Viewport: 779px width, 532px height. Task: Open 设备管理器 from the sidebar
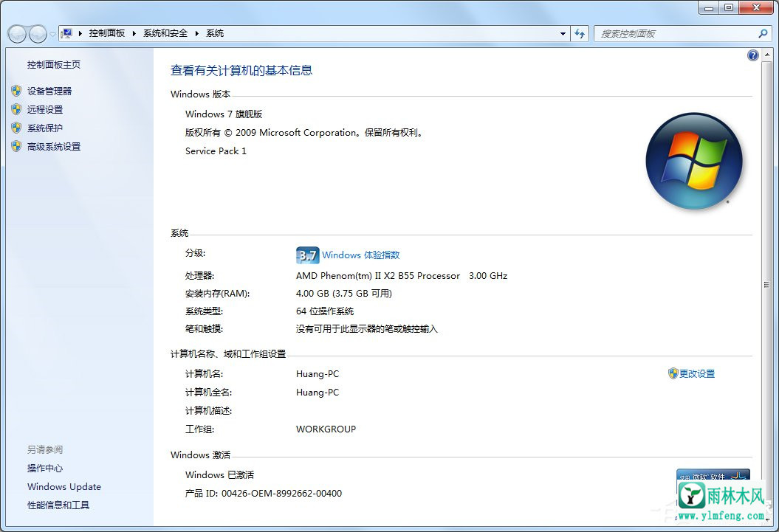point(49,91)
